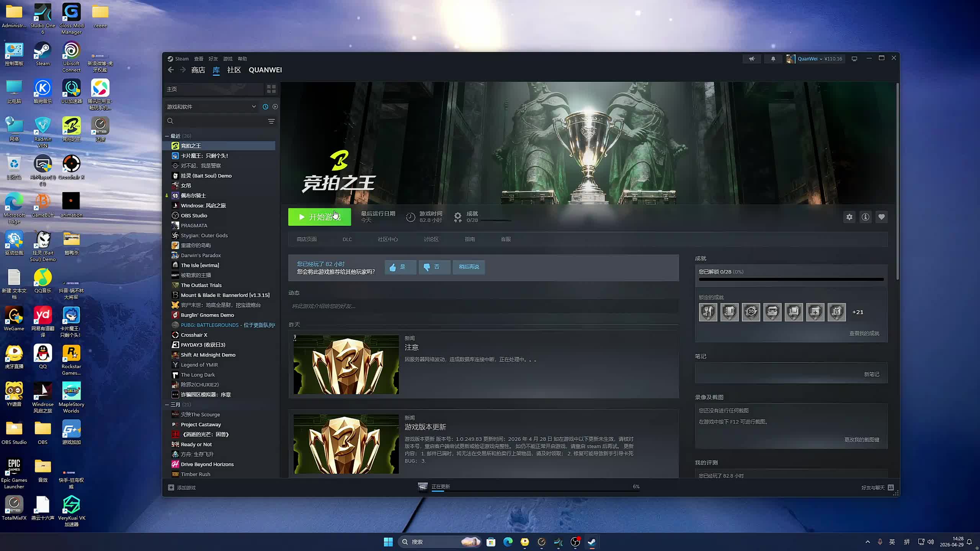Add game to favorites heart icon
The height and width of the screenshot is (551, 980).
(x=881, y=217)
